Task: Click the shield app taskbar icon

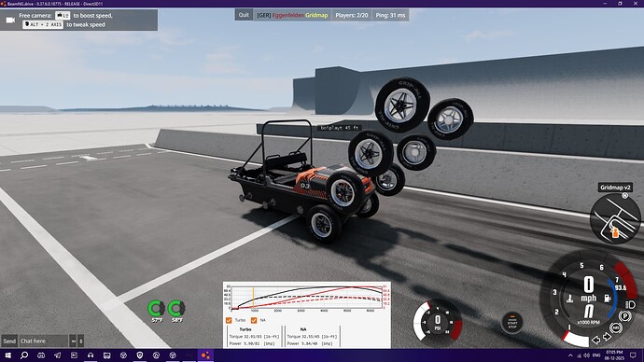Action: [x=140, y=355]
